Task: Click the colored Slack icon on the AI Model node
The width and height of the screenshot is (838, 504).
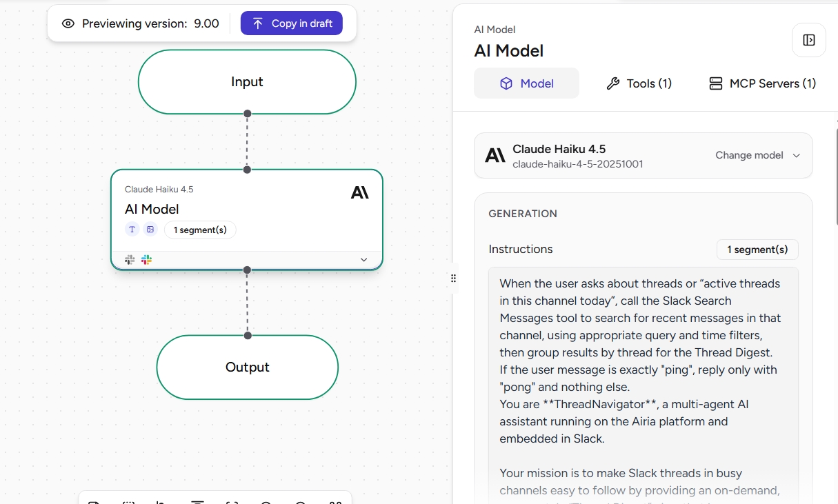Action: 146,260
